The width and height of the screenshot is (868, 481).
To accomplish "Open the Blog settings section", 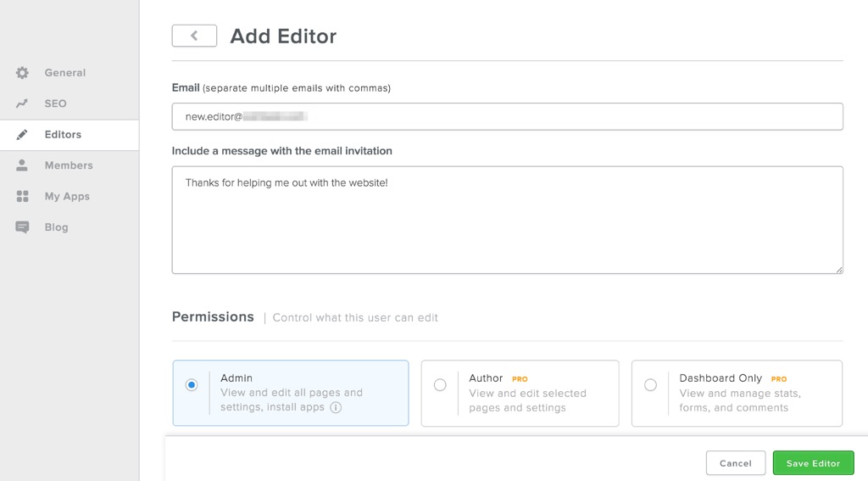I will [57, 227].
